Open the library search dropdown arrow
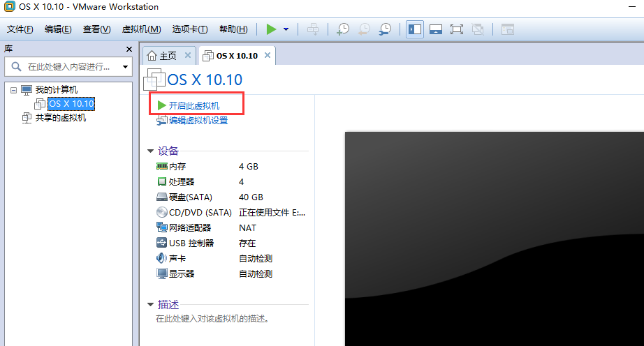This screenshot has height=346, width=644. pyautogui.click(x=125, y=67)
